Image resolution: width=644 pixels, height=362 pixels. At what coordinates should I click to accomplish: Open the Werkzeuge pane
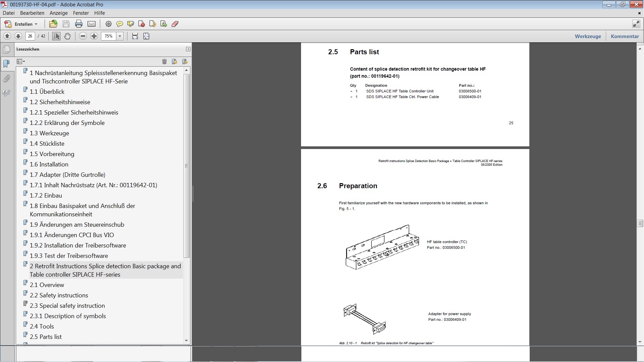[x=588, y=36]
